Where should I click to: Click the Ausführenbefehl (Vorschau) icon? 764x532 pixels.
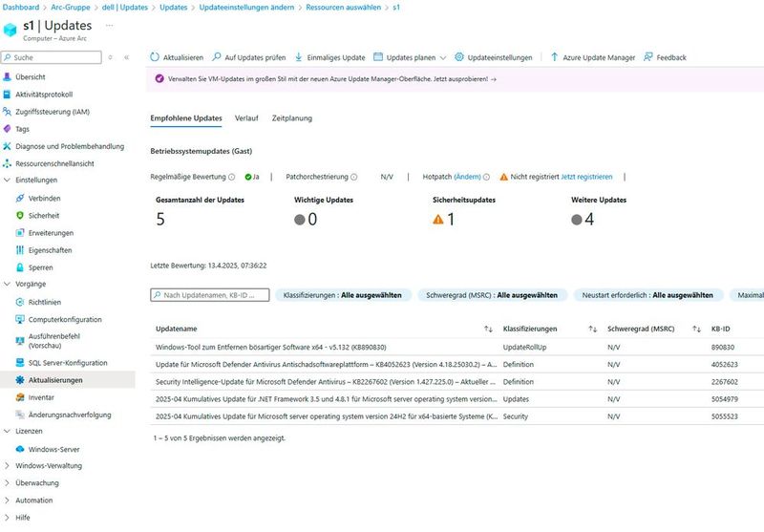[x=20, y=341]
